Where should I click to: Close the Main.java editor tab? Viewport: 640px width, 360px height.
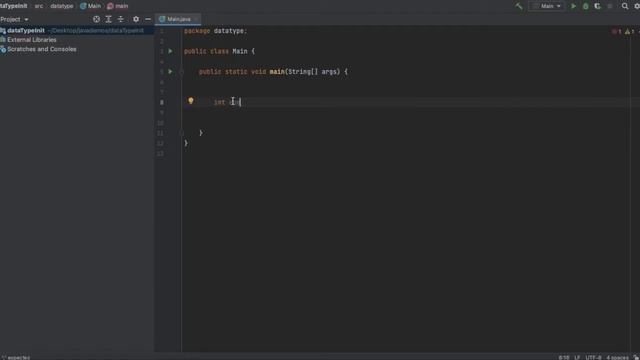[x=196, y=19]
